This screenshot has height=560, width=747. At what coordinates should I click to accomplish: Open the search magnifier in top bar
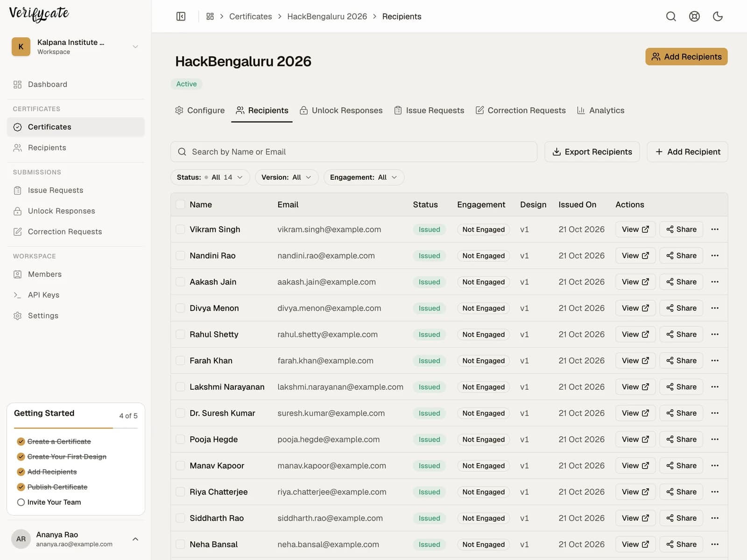(x=671, y=16)
